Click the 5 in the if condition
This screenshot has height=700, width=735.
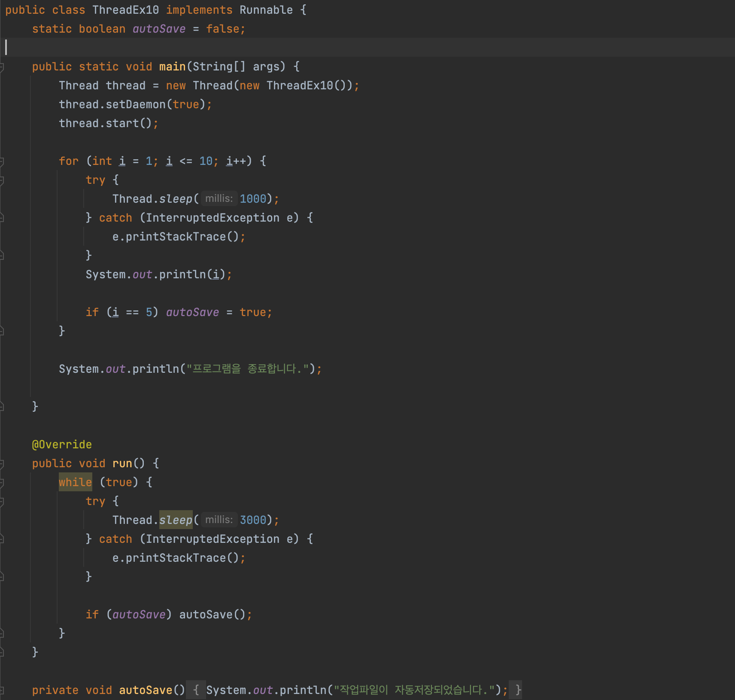point(149,312)
